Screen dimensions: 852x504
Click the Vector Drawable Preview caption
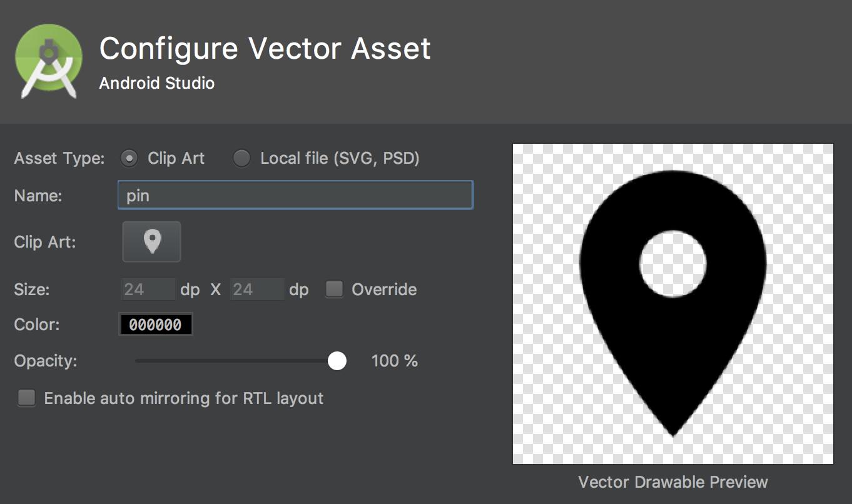(672, 482)
